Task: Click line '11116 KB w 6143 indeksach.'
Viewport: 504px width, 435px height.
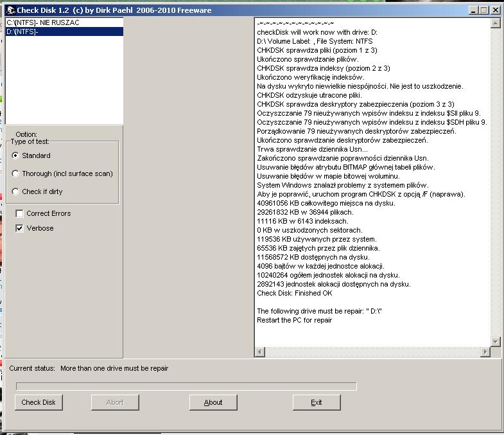Action: click(x=303, y=222)
